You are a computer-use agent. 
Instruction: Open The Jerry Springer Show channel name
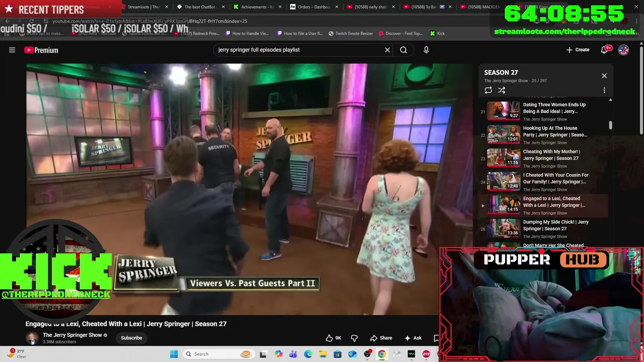72,335
